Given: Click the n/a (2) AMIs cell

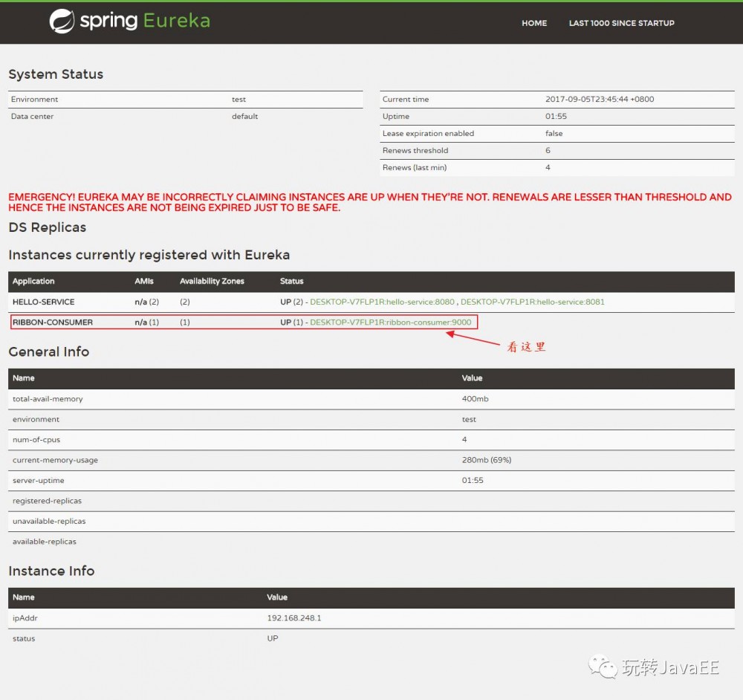Looking at the screenshot, I should pyautogui.click(x=147, y=302).
